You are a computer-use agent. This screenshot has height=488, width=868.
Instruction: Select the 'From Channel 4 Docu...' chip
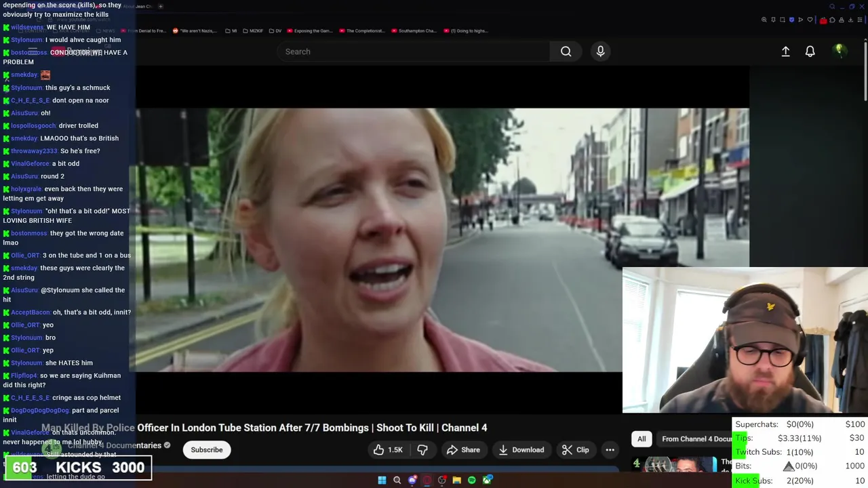pos(696,439)
